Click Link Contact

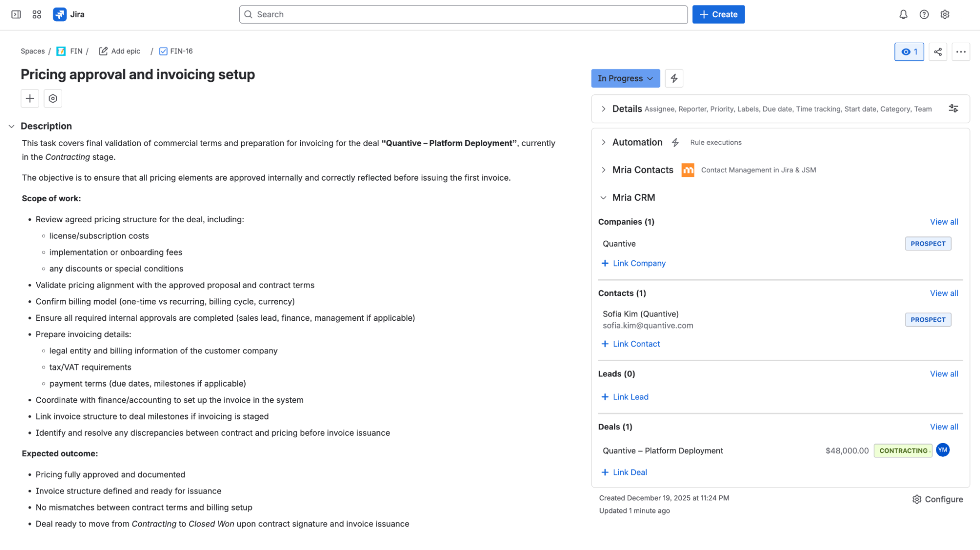tap(630, 343)
